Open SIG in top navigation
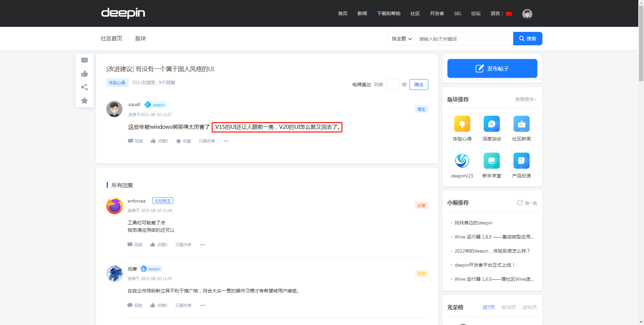The image size is (644, 325). pyautogui.click(x=458, y=14)
